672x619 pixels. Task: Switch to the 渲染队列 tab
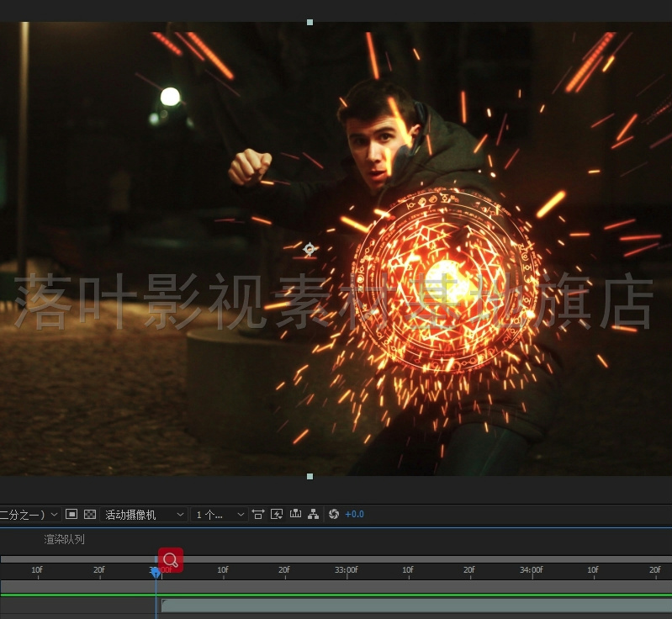pyautogui.click(x=64, y=539)
